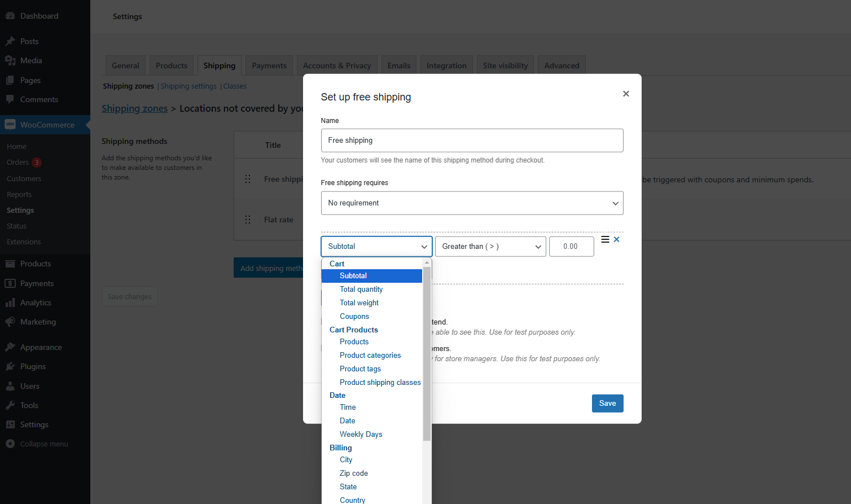
Task: Click the reorder handle icon beside the condition row
Action: coord(605,240)
